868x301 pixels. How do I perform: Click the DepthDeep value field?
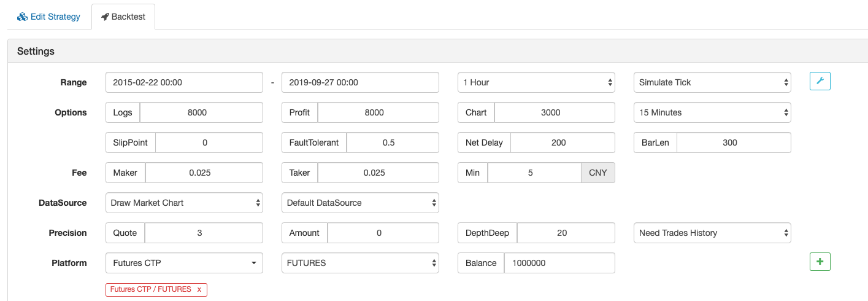565,233
